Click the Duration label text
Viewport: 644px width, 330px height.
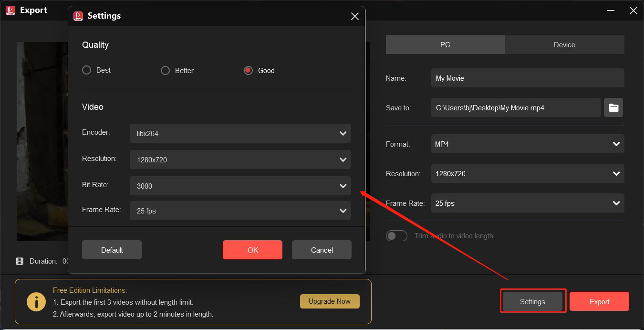point(43,261)
